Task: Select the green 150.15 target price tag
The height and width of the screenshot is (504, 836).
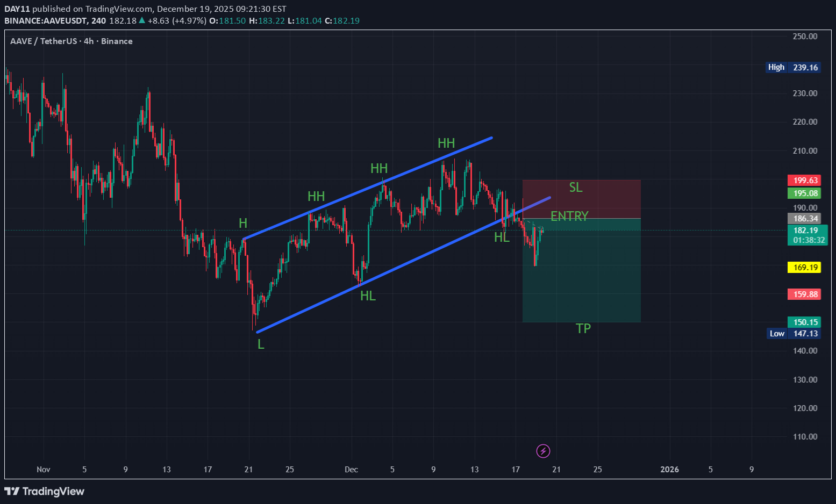Action: (x=804, y=322)
